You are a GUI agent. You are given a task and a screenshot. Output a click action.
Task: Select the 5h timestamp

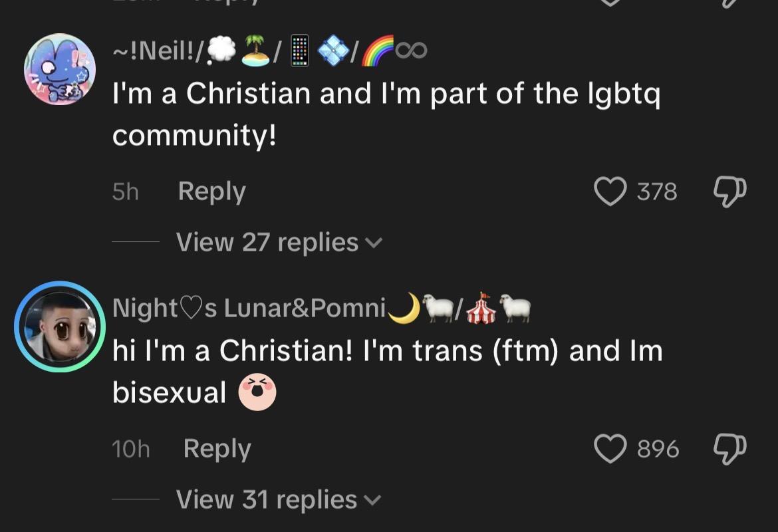(x=125, y=192)
